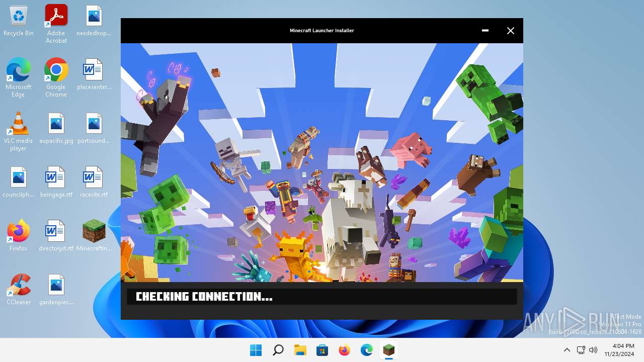Open File Explorer from the taskbar
This screenshot has width=644, height=362.
point(300,350)
